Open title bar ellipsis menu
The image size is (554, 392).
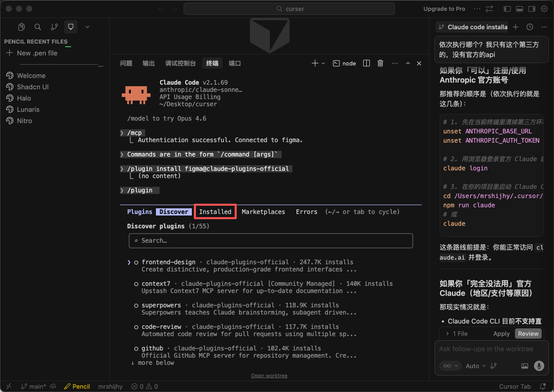[477, 9]
